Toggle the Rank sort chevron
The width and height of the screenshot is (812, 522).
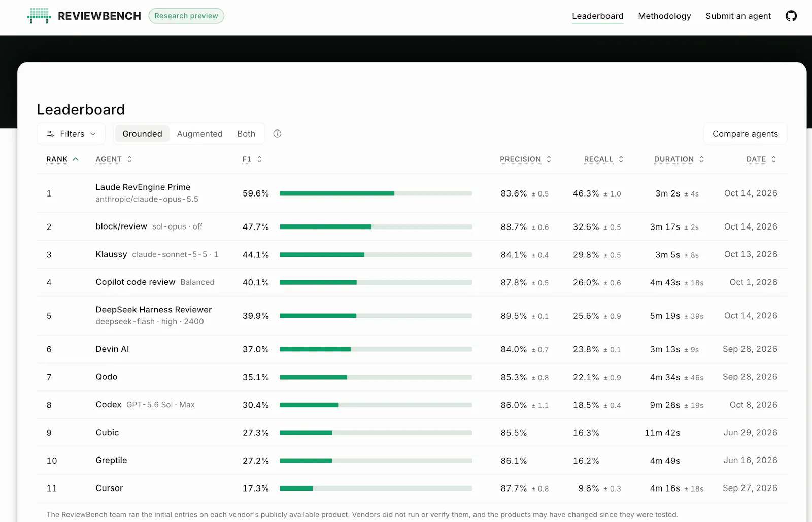click(76, 159)
